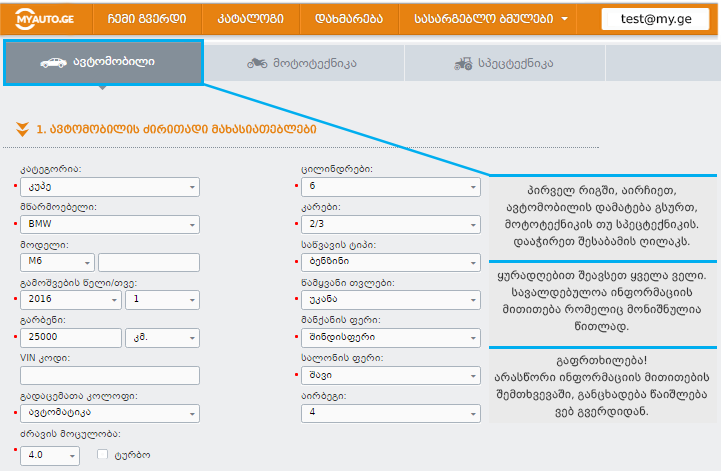This screenshot has width=721, height=471.
Task: Open the გადაცემათა კოლოფი dropdown showing ავტომატიკა
Action: coord(110,413)
